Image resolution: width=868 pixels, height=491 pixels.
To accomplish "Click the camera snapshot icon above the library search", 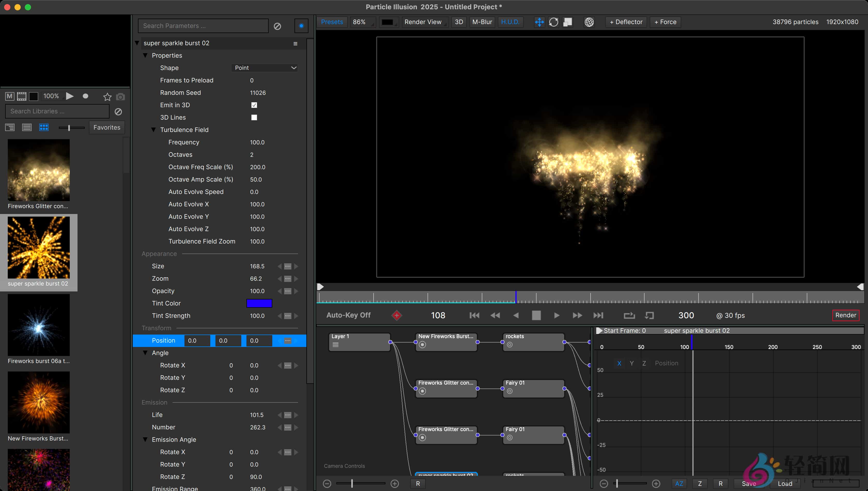I will 120,97.
